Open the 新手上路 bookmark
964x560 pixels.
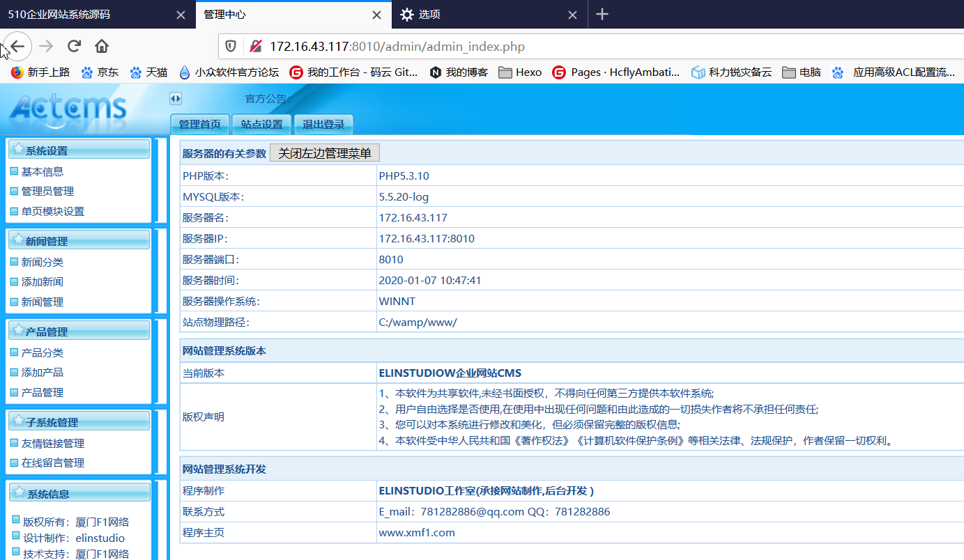click(40, 72)
